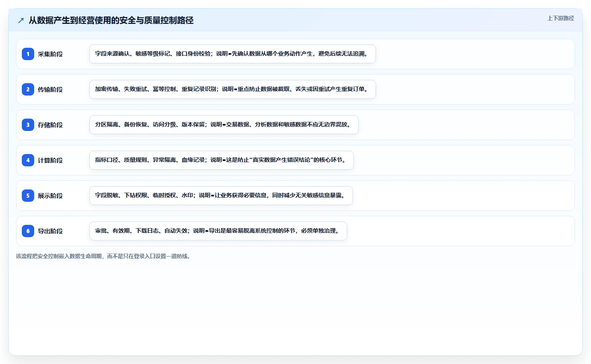Click the description box starting 加密传输
Image resolution: width=591 pixels, height=364 pixels.
233,89
